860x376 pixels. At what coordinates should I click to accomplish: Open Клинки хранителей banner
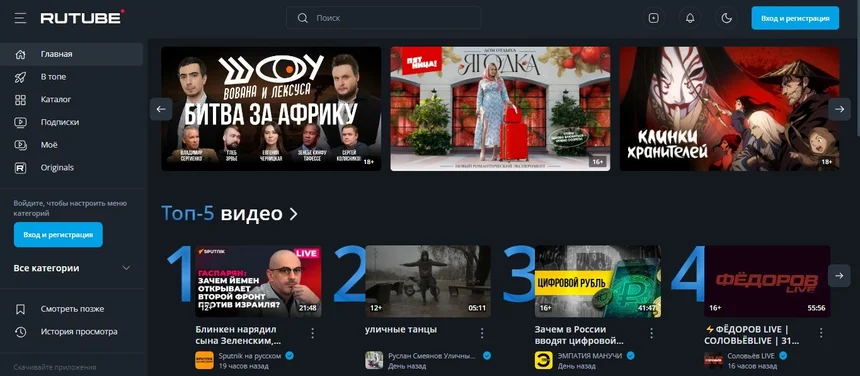[729, 109]
